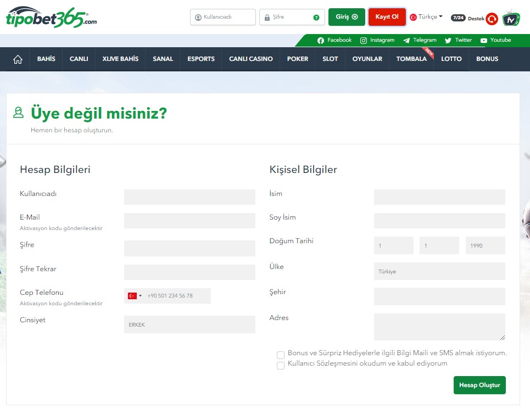The image size is (530, 420).
Task: Click the green TV icon in header
Action: point(511,18)
